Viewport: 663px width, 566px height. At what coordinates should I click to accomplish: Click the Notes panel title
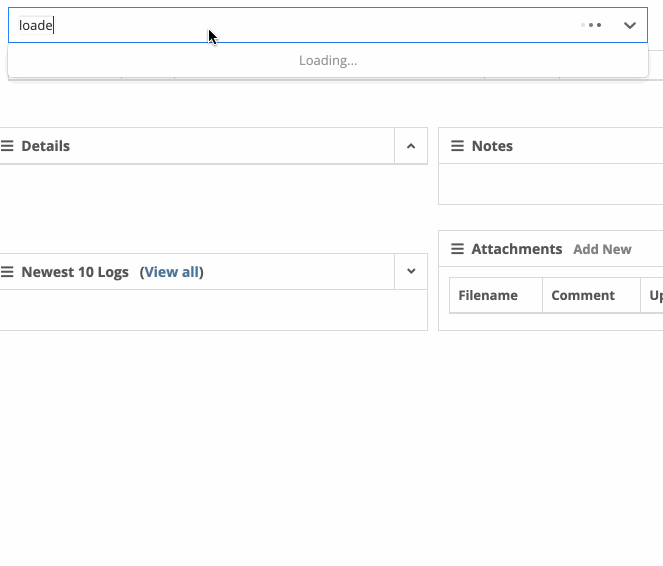pos(492,146)
